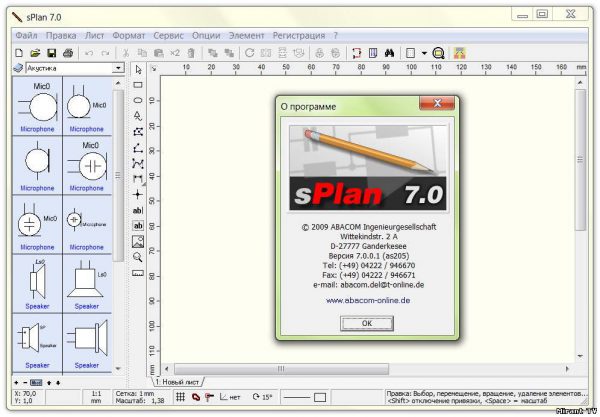
Task: Rotate the element using rotate icon
Action: (x=249, y=53)
